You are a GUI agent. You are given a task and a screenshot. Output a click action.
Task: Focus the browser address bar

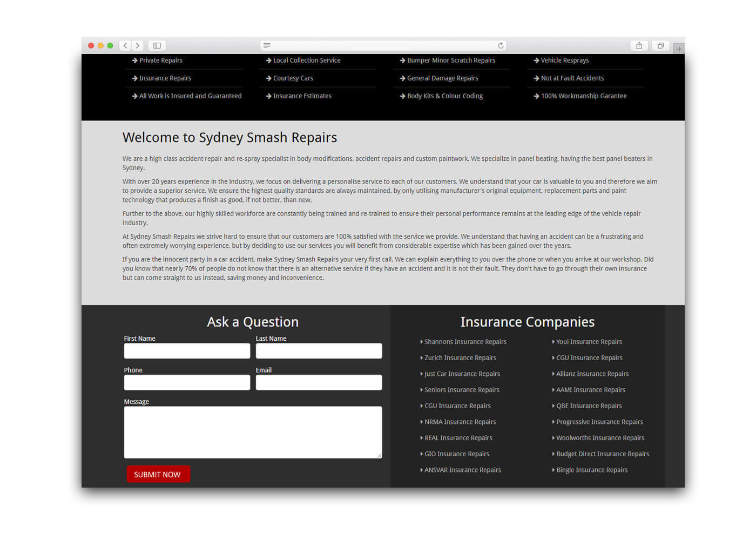point(383,45)
